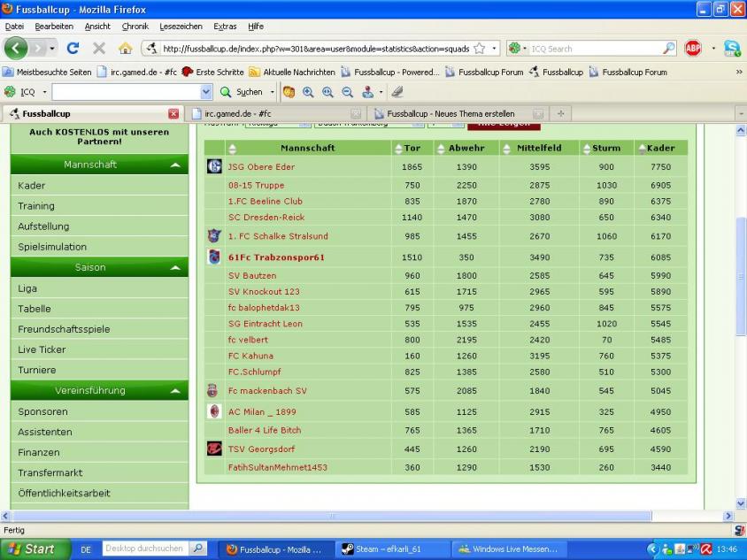
Task: Sort table by Kader column arrows
Action: pyautogui.click(x=640, y=149)
